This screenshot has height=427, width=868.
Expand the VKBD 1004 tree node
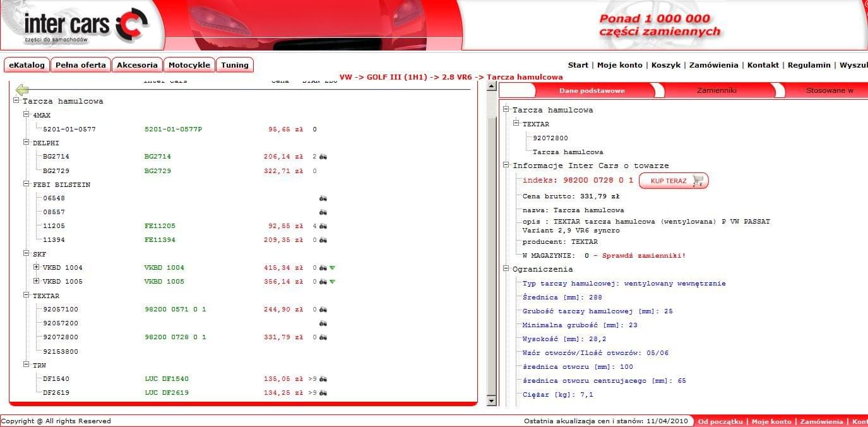point(37,267)
